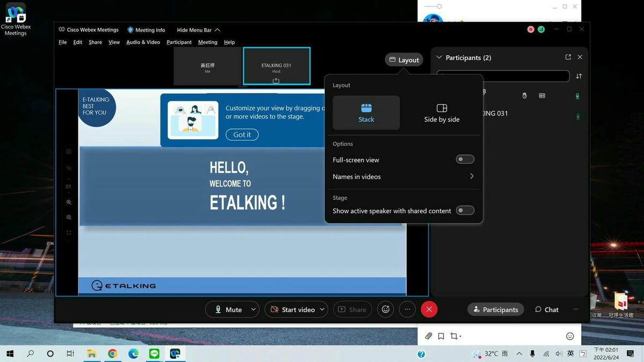Image resolution: width=644 pixels, height=362 pixels.
Task: Collapse menu bar with Hide Menu Bar
Action: tap(199, 30)
